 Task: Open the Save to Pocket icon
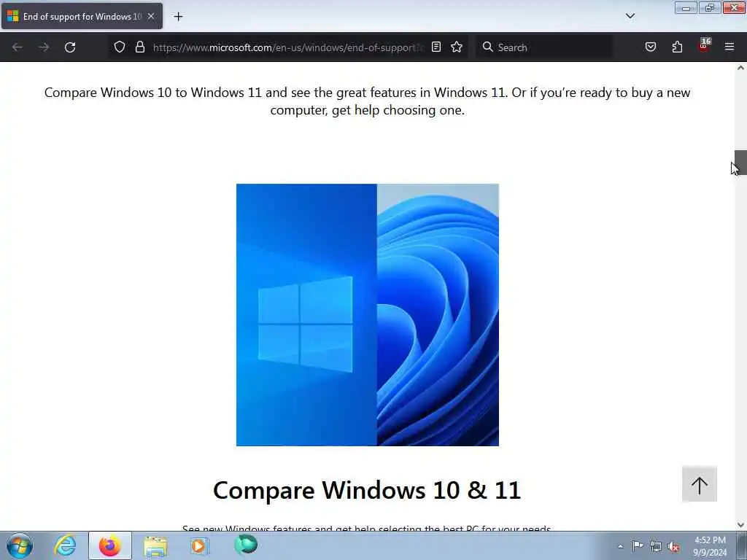click(x=650, y=47)
